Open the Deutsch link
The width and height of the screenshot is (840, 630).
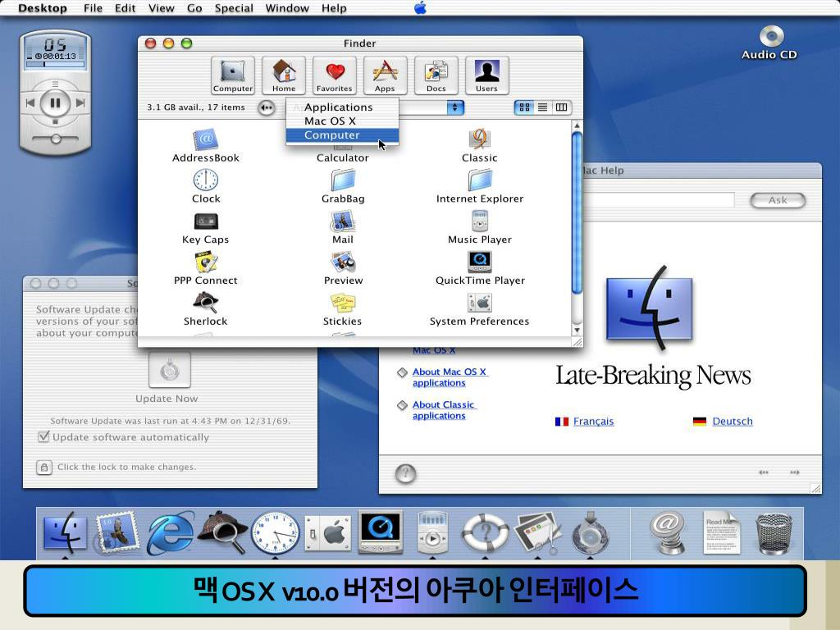tap(733, 421)
